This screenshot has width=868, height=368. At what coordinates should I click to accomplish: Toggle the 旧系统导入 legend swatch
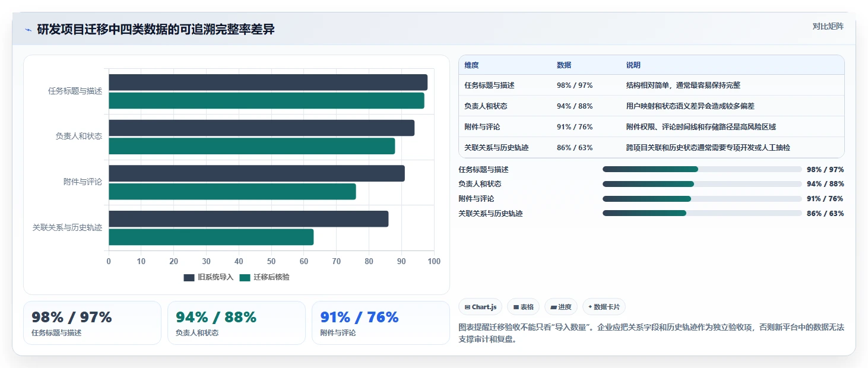pyautogui.click(x=189, y=277)
